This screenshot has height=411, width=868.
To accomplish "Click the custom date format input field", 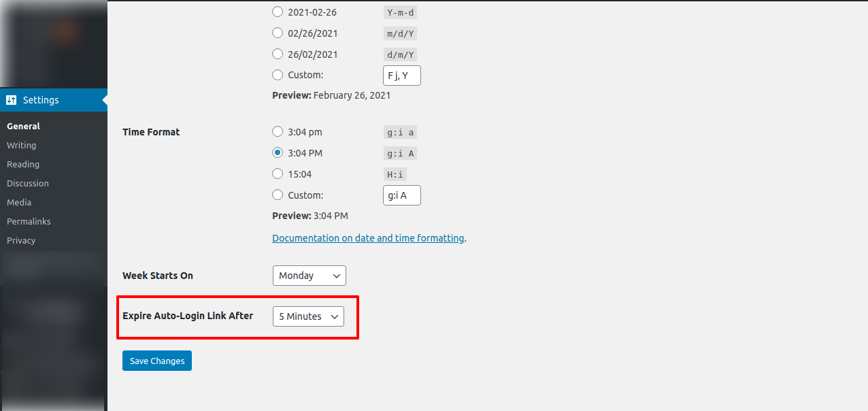I will (x=401, y=75).
